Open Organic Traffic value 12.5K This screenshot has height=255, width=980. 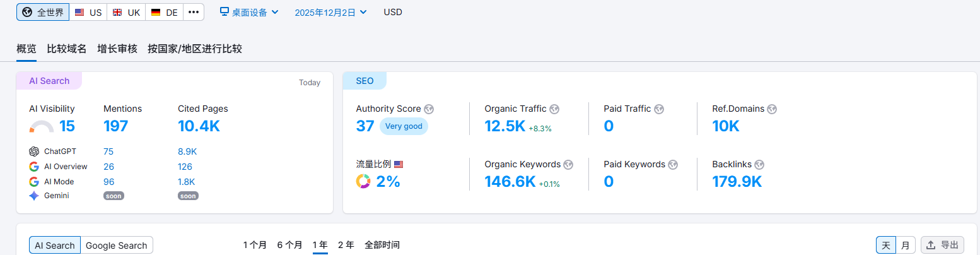(505, 126)
